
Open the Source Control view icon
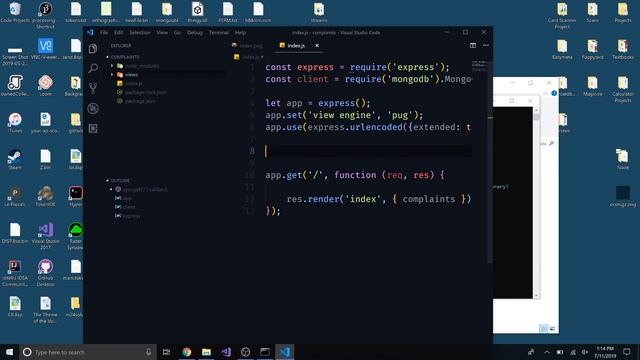tap(93, 88)
